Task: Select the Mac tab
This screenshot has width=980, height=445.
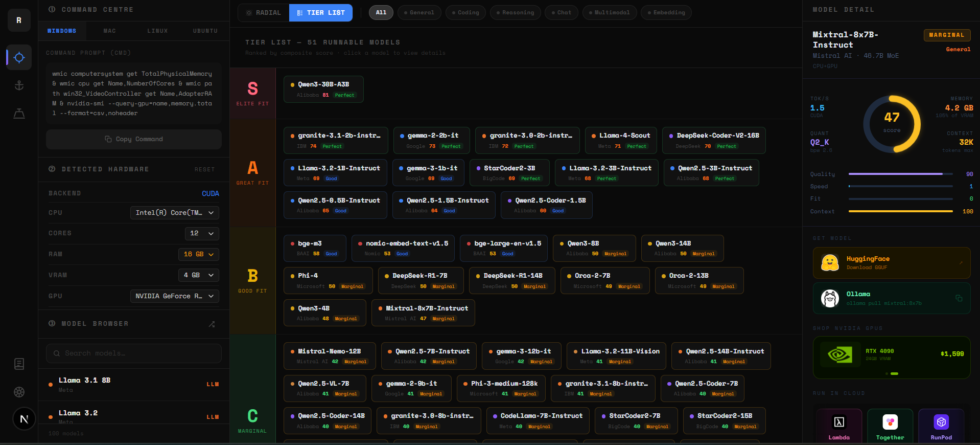Action: point(110,31)
